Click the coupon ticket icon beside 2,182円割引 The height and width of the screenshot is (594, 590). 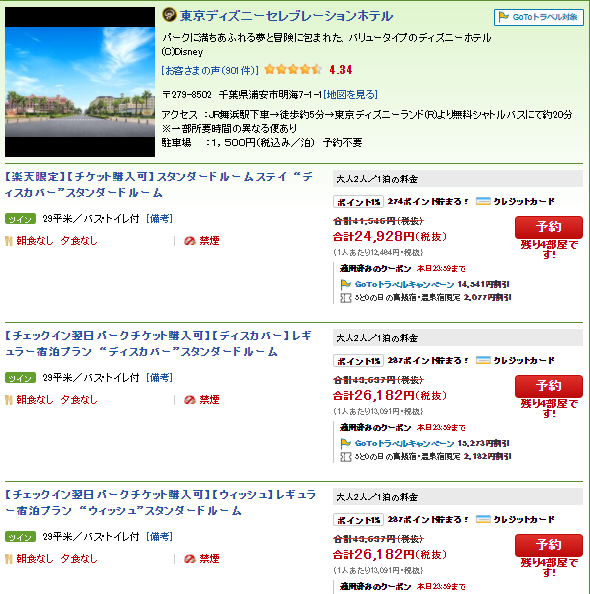(x=346, y=457)
